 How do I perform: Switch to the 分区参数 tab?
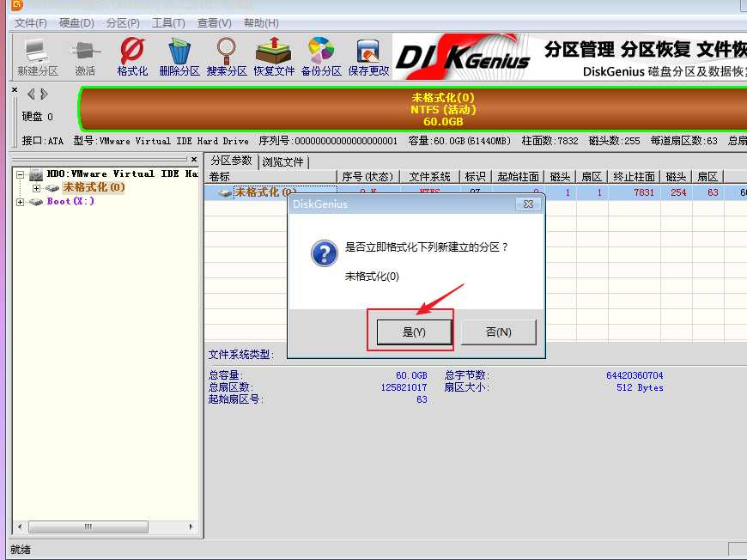pos(231,161)
